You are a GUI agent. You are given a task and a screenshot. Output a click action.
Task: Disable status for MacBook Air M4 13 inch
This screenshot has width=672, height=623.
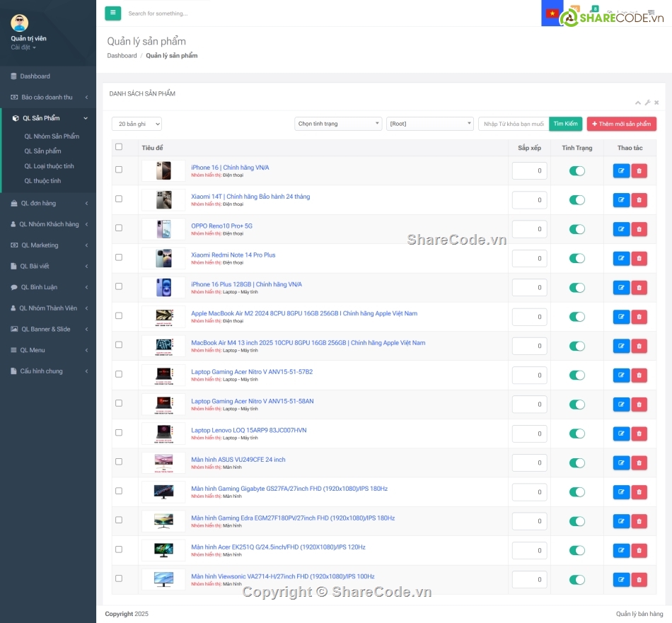(577, 346)
